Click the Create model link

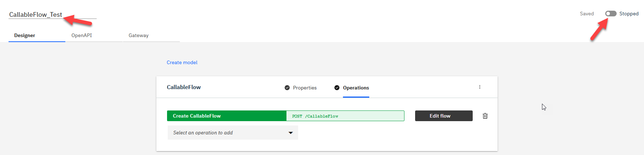[x=182, y=62]
